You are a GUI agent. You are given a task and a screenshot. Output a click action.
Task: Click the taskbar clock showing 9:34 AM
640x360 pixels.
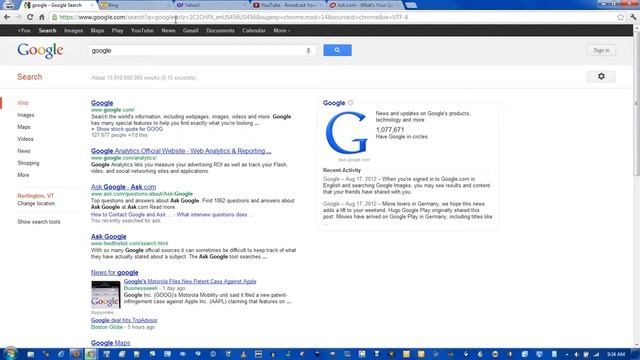[616, 354]
